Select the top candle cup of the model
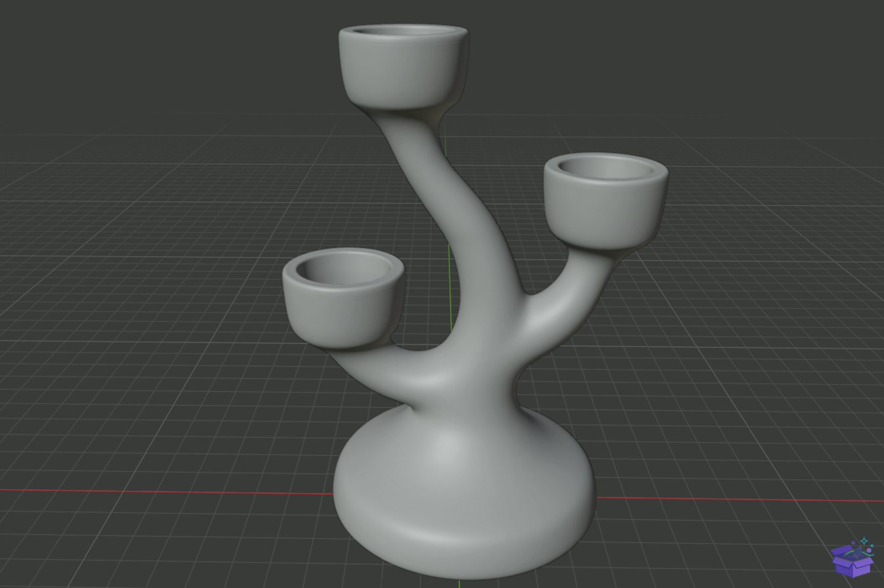 (403, 66)
